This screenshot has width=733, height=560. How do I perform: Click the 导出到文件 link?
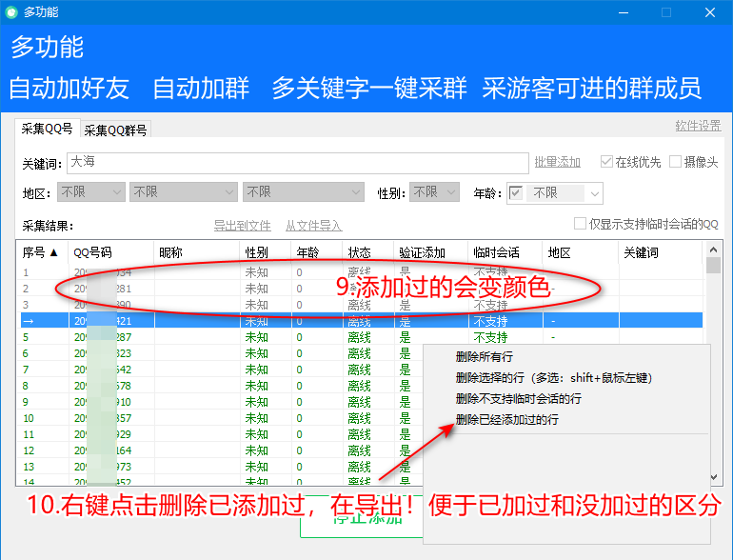(x=242, y=226)
